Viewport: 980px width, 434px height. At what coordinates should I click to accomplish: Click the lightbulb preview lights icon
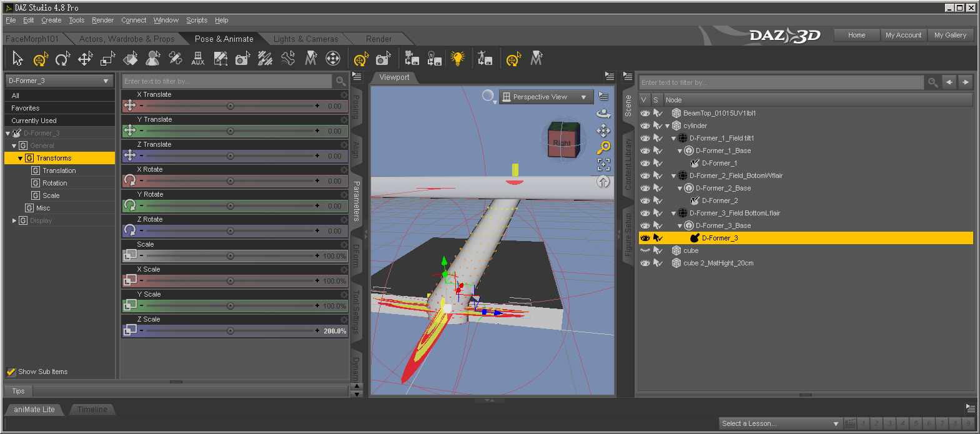[458, 59]
